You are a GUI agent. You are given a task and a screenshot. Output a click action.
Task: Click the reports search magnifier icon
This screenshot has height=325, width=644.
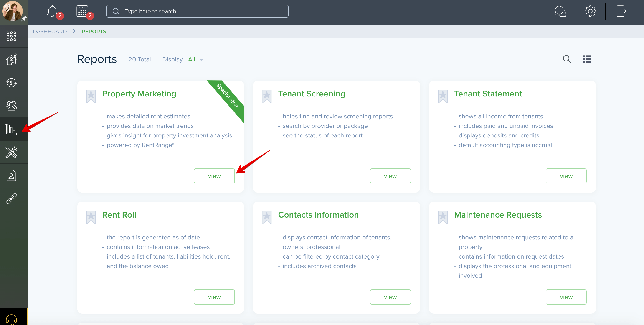pyautogui.click(x=567, y=59)
